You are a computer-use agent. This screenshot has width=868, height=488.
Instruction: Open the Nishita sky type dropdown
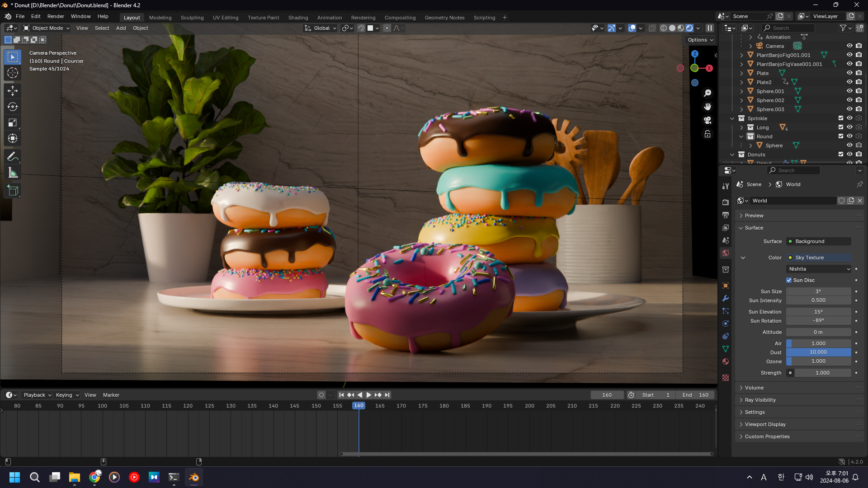point(819,269)
